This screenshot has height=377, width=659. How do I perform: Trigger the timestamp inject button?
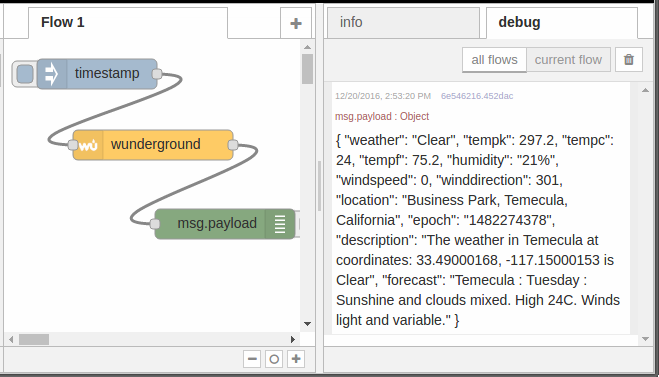pyautogui.click(x=25, y=74)
